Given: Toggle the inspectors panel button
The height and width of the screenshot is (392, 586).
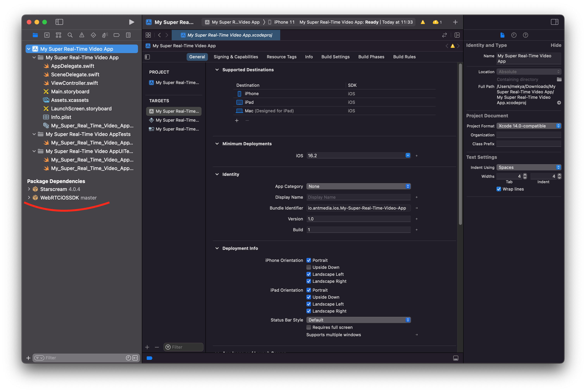Looking at the screenshot, I should 554,22.
